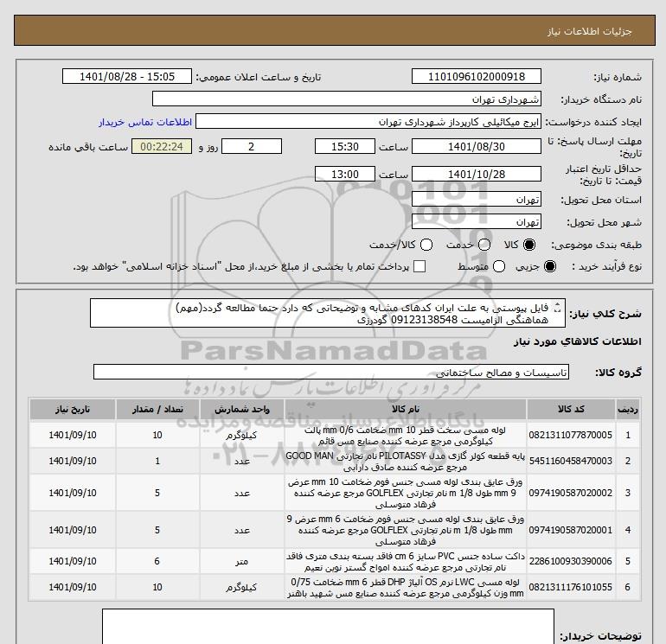
Task: Click row 6 product name لوله مسی LWC
Action: pos(405,588)
